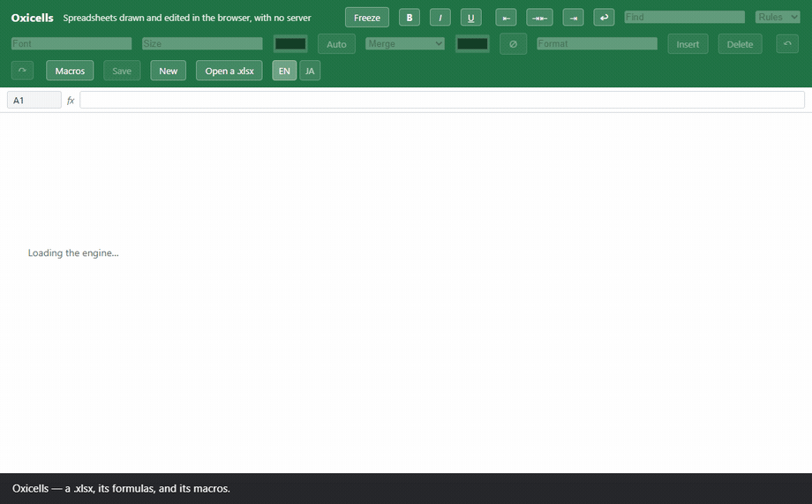This screenshot has width=812, height=504.
Task: Click the formula bar input
Action: pos(442,100)
